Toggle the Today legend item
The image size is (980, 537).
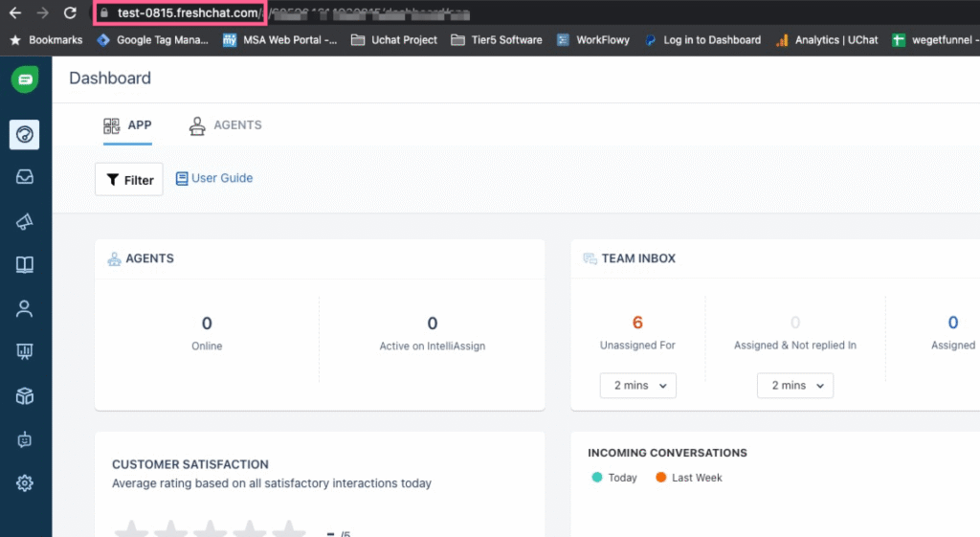click(614, 478)
